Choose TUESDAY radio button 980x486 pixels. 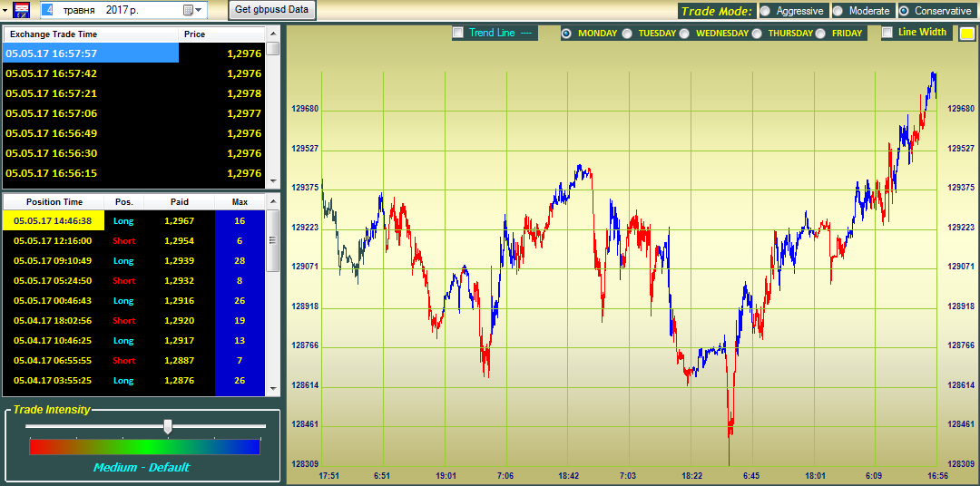(x=626, y=34)
